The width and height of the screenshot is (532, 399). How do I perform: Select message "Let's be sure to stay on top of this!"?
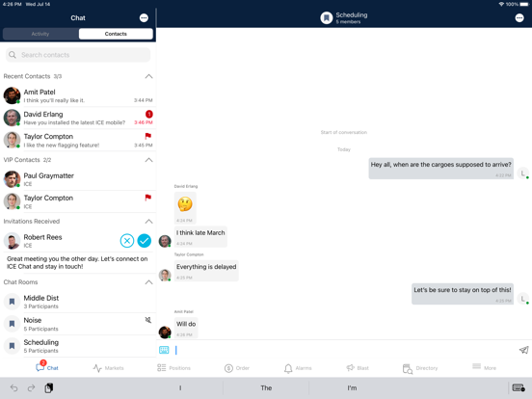click(x=462, y=294)
